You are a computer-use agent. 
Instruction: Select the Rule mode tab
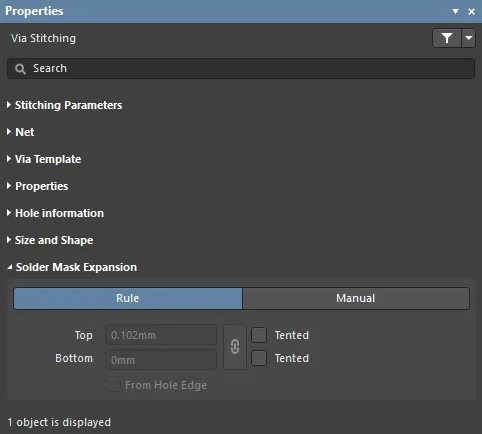[128, 298]
